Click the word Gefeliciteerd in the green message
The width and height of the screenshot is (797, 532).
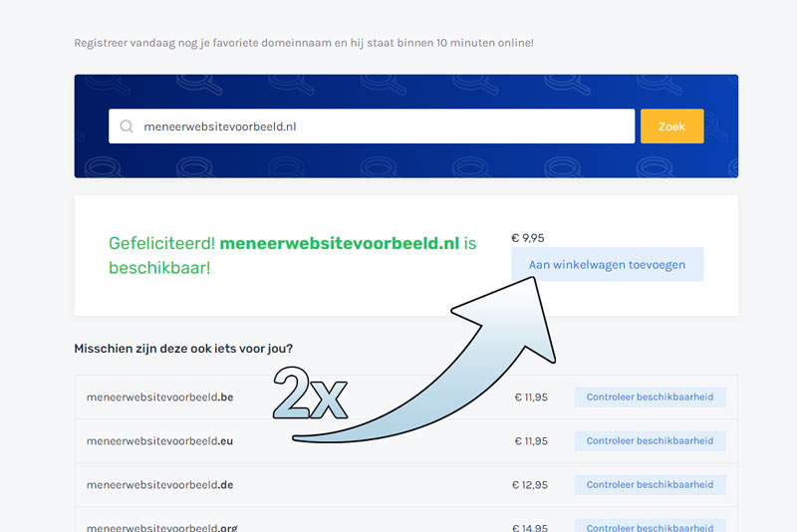161,243
